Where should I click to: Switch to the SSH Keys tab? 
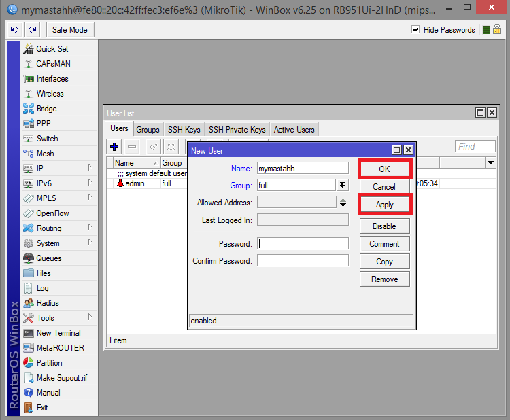pos(184,130)
